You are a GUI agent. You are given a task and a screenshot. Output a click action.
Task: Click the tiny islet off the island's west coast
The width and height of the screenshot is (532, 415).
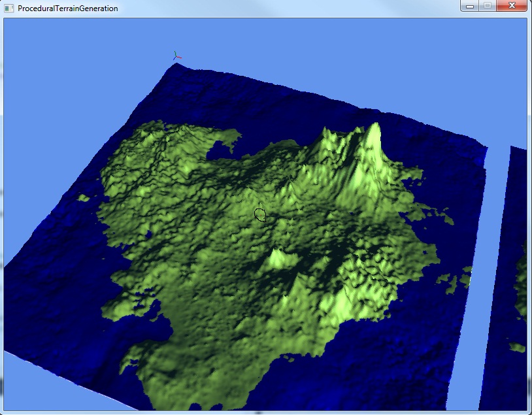83,197
